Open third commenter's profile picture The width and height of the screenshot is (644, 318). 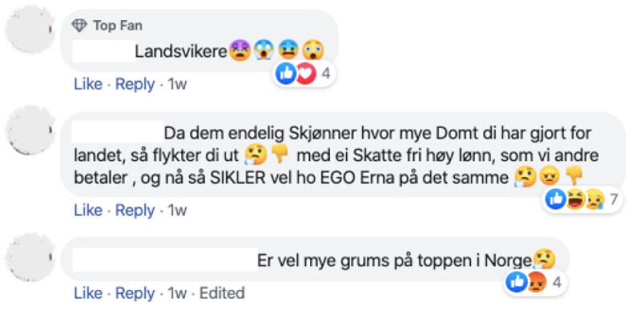pyautogui.click(x=30, y=256)
